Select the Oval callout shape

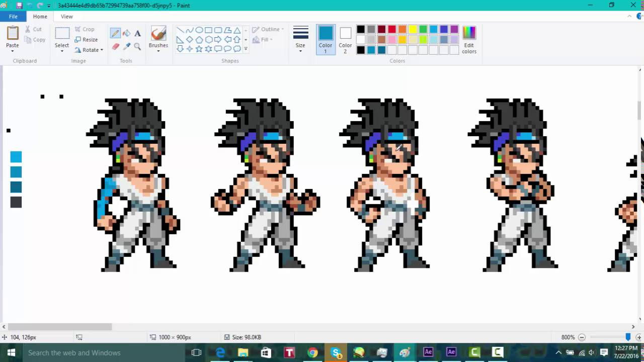227,49
